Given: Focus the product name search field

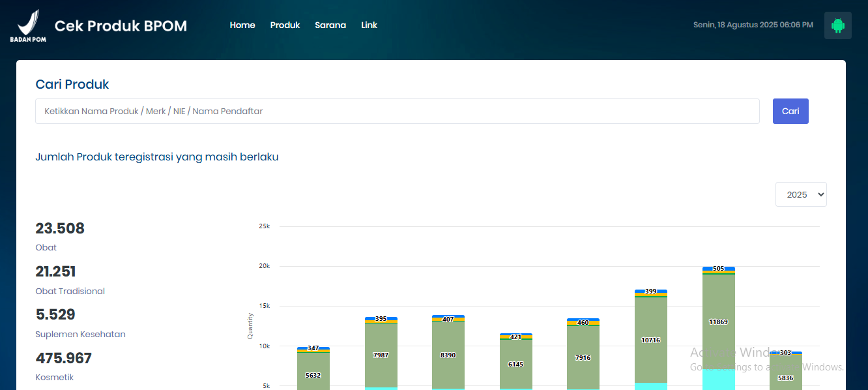Looking at the screenshot, I should point(398,111).
